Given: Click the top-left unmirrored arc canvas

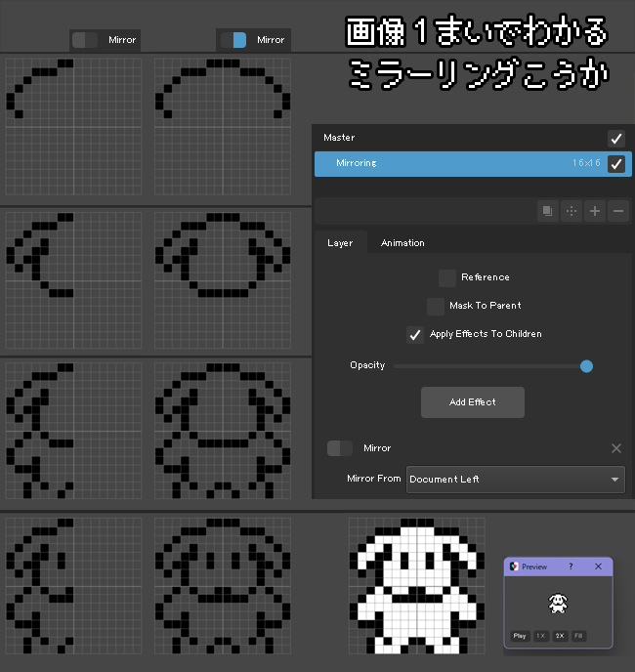Looking at the screenshot, I should coord(73,127).
